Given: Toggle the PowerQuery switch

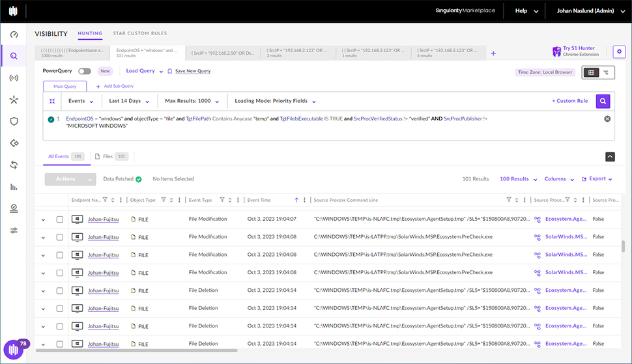Looking at the screenshot, I should click(x=85, y=71).
